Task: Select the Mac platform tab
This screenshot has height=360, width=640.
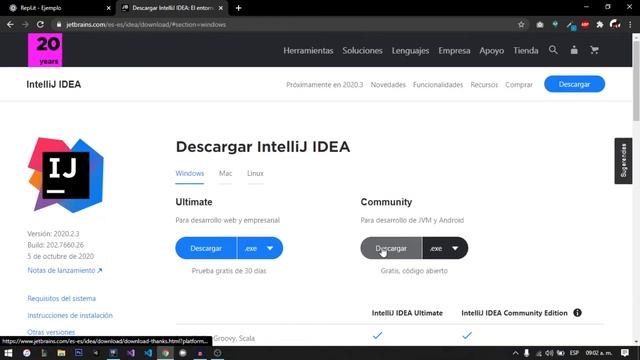Action: click(x=225, y=173)
